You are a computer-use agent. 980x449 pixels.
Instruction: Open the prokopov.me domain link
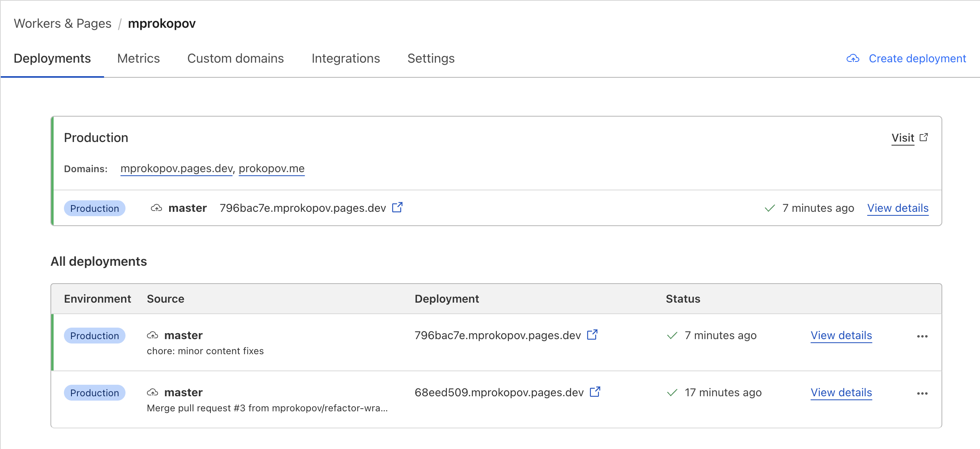point(272,169)
